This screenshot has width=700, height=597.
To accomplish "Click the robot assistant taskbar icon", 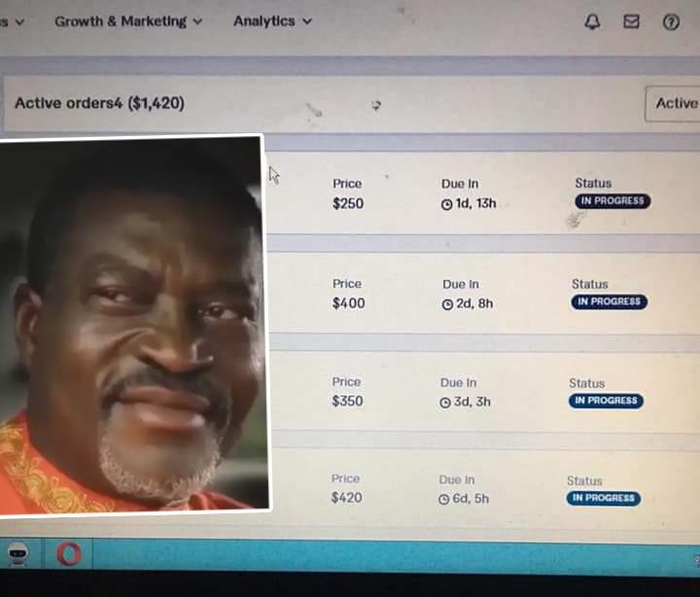I will coord(17,554).
